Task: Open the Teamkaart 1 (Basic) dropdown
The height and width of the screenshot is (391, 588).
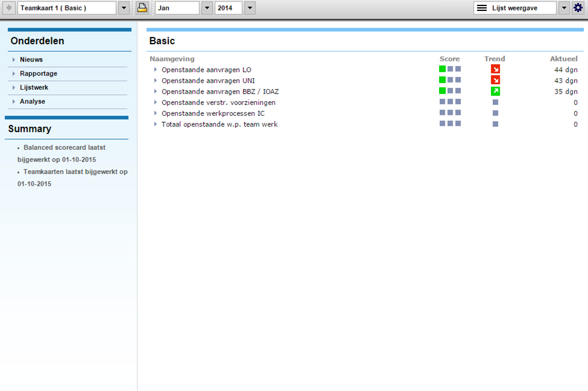Action: point(124,8)
